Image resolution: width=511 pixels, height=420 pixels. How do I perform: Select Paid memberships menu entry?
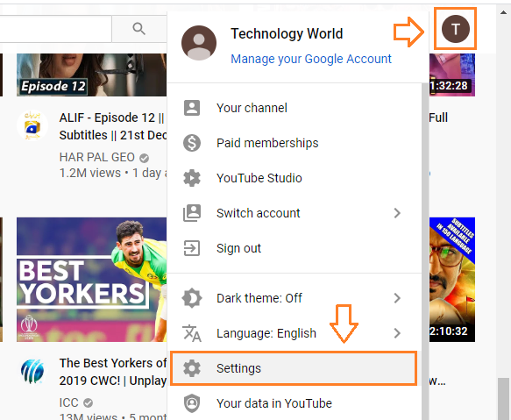[295, 143]
